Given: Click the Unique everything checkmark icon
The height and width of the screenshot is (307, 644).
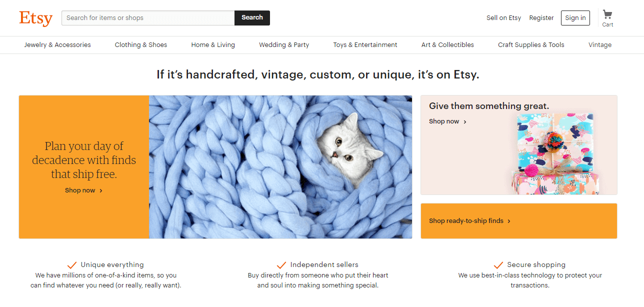Looking at the screenshot, I should pyautogui.click(x=72, y=265).
